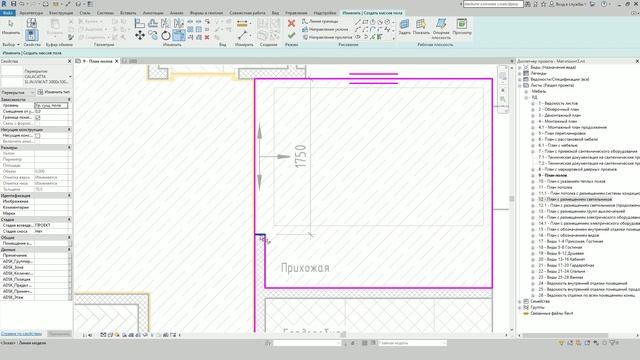Select the Offset tool in the Modify panel

(x=153, y=23)
